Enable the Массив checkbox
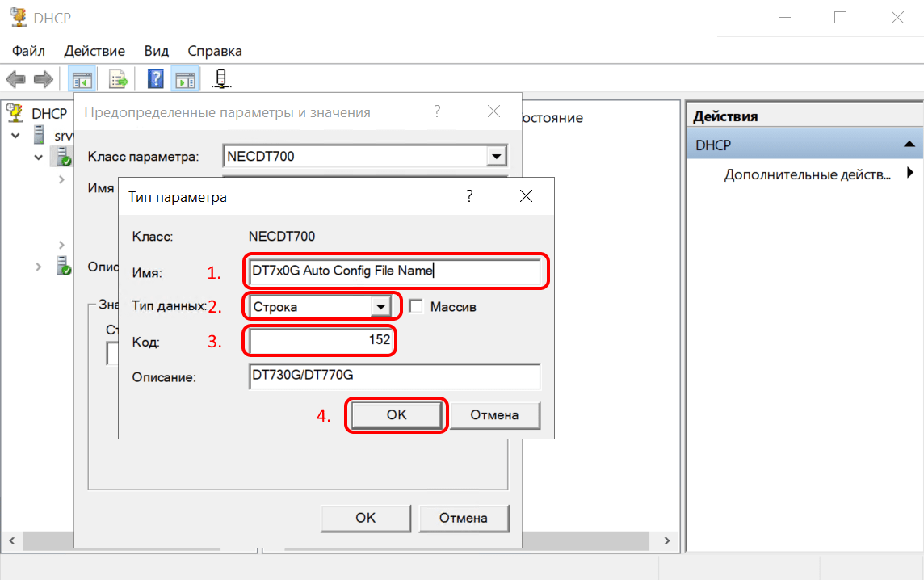The image size is (924, 580). point(416,306)
